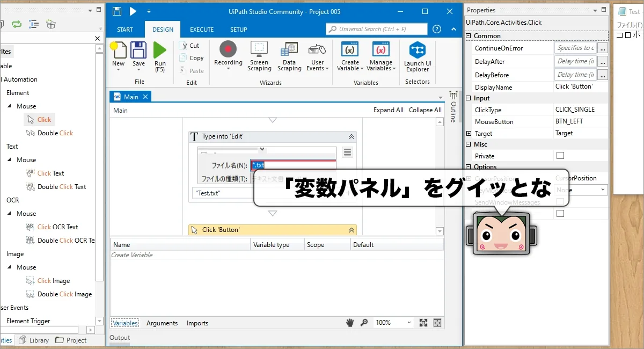644x349 pixels.
Task: Close the Main workflow tab
Action: click(x=145, y=97)
